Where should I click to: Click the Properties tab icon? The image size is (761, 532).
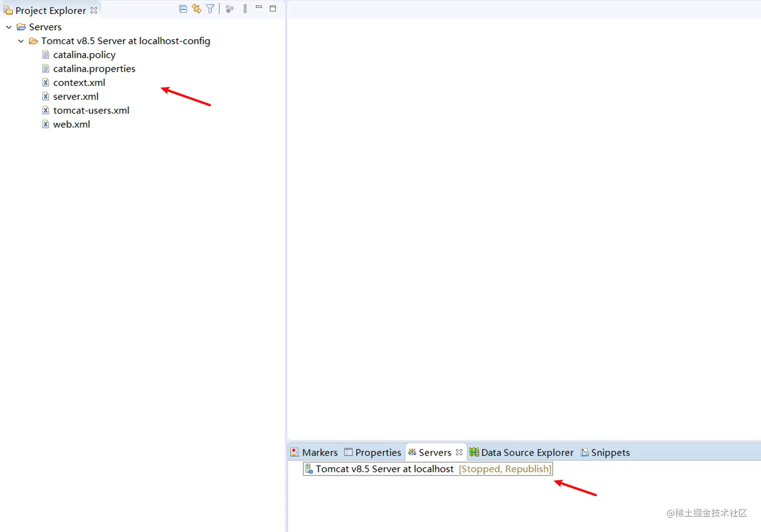[x=348, y=452]
